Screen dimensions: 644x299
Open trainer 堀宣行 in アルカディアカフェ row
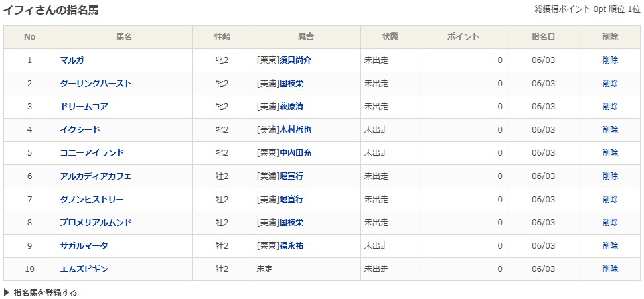[x=291, y=176]
